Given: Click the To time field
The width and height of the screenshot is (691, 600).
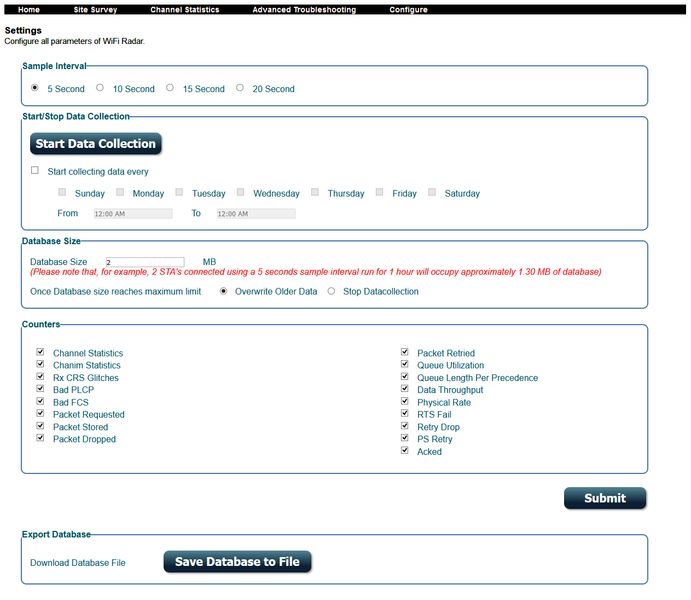Looking at the screenshot, I should pyautogui.click(x=256, y=214).
